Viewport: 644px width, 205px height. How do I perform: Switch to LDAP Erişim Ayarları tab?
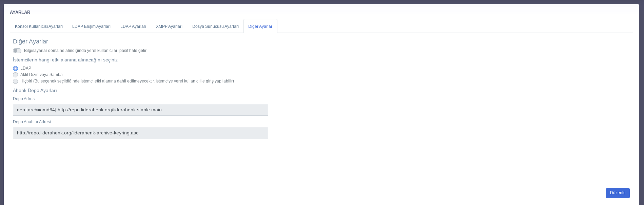(91, 26)
